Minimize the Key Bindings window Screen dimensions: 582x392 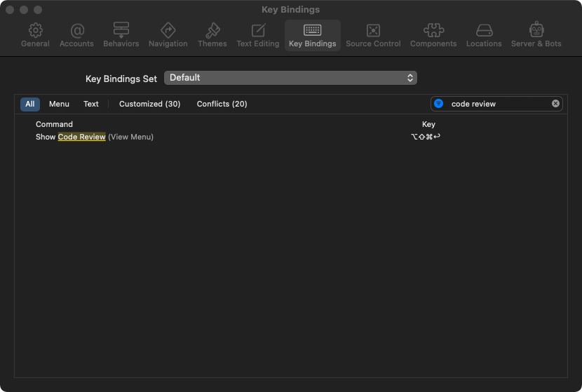click(x=24, y=10)
